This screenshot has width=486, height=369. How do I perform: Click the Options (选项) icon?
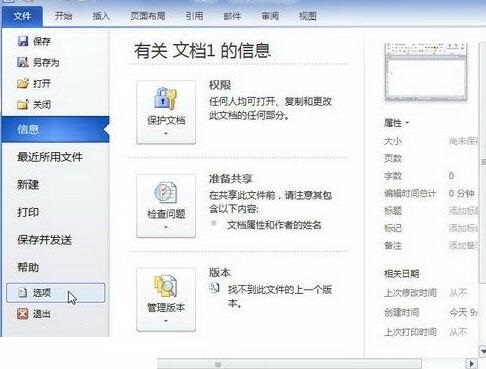coord(23,293)
